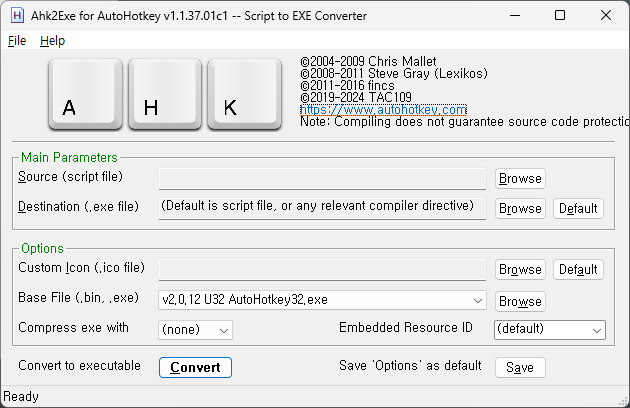Browse for the Source script file
The height and width of the screenshot is (408, 630).
(x=520, y=178)
